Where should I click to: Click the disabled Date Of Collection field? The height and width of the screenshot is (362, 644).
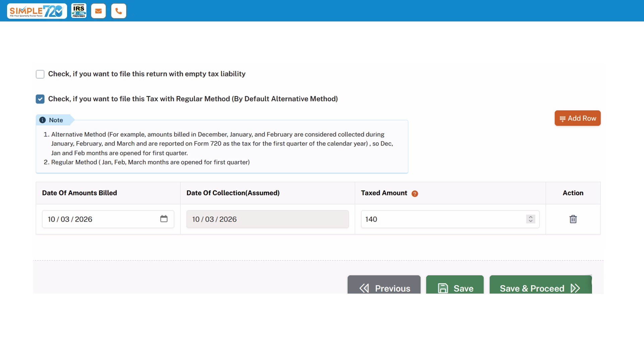click(268, 219)
